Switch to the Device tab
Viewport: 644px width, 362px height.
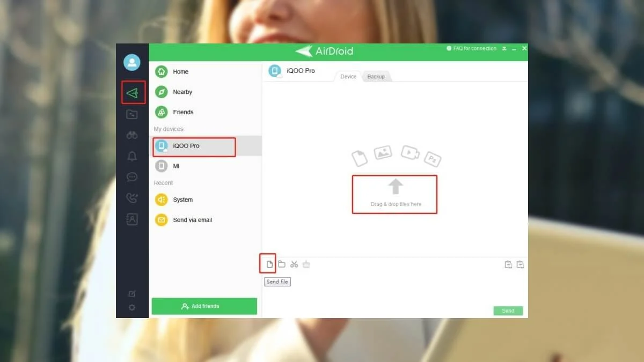pos(348,77)
